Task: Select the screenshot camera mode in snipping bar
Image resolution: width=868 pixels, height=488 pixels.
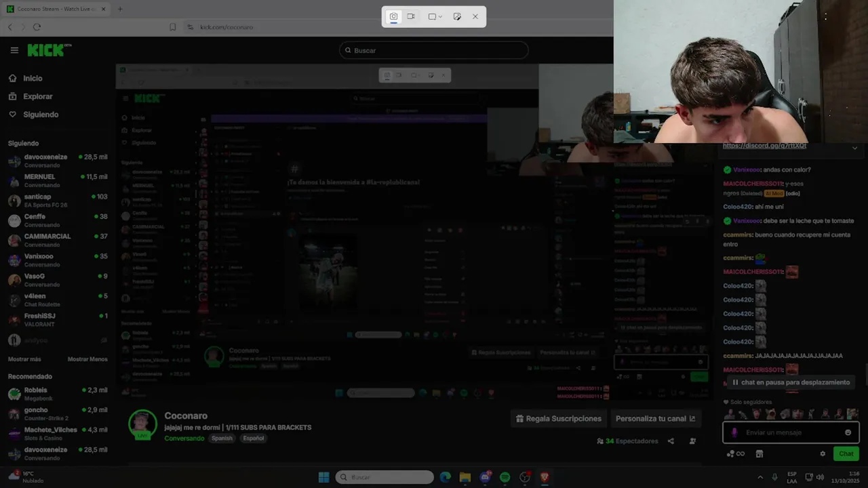Action: click(x=393, y=16)
